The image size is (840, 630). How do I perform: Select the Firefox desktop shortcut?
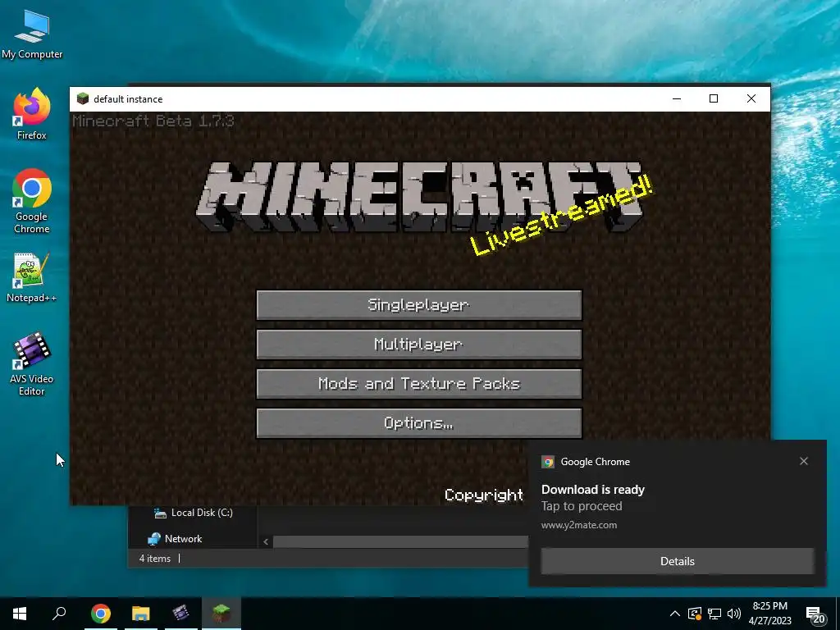click(x=32, y=114)
